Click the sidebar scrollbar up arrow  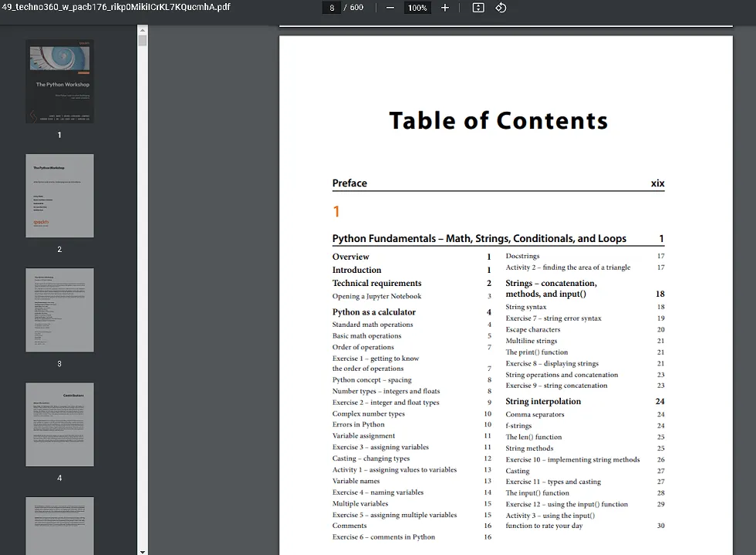pyautogui.click(x=143, y=29)
